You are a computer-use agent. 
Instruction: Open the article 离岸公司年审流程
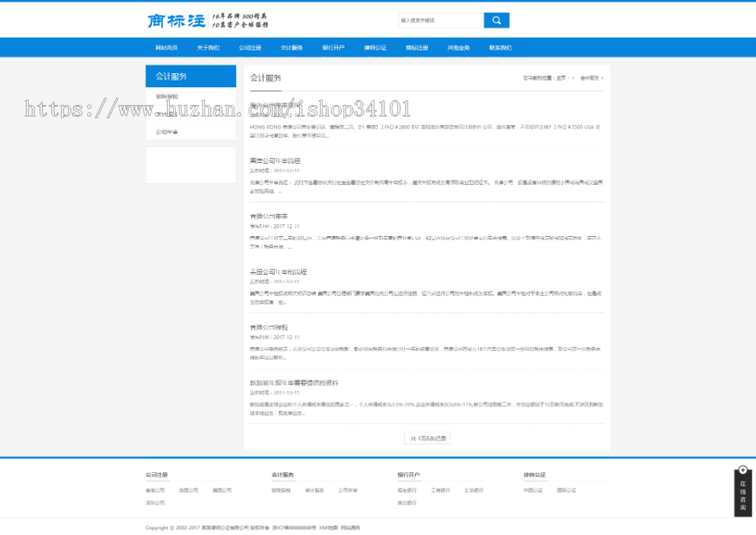275,160
